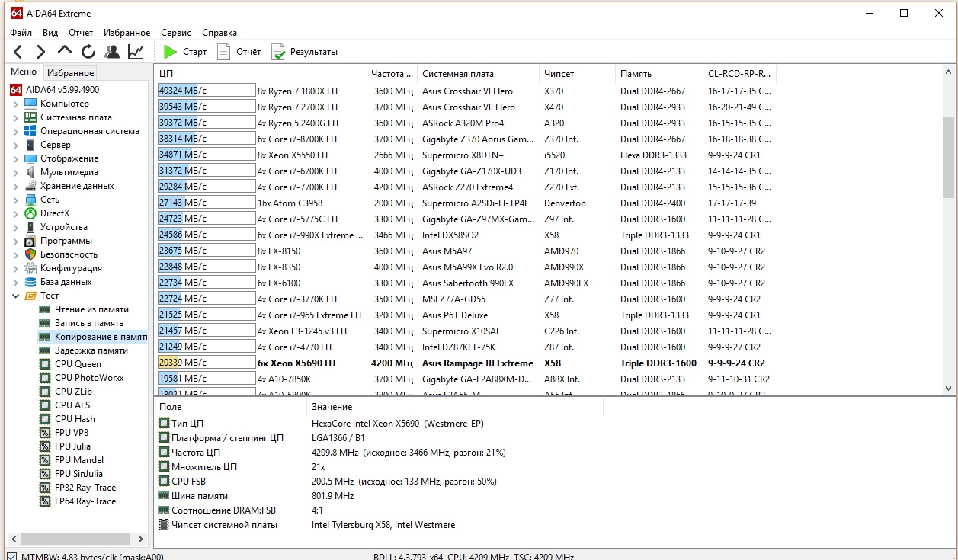Sort by the Частота column header
This screenshot has width=958, height=560.
(392, 74)
